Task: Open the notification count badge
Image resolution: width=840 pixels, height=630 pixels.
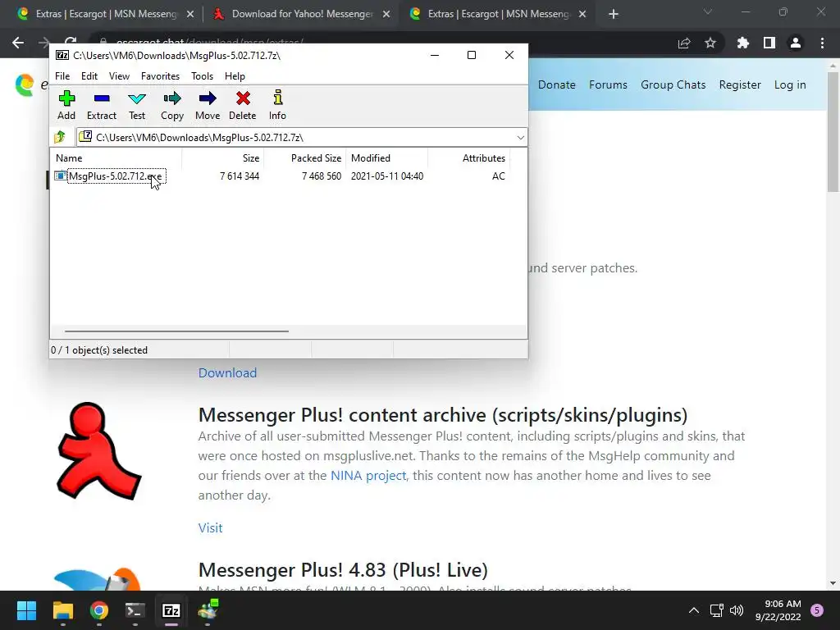Action: pyautogui.click(x=817, y=610)
